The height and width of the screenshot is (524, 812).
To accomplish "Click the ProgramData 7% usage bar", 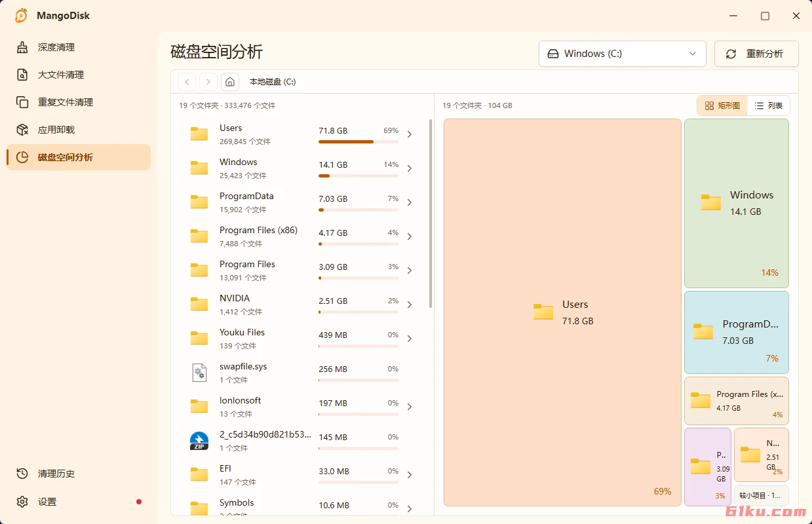I will coord(358,210).
